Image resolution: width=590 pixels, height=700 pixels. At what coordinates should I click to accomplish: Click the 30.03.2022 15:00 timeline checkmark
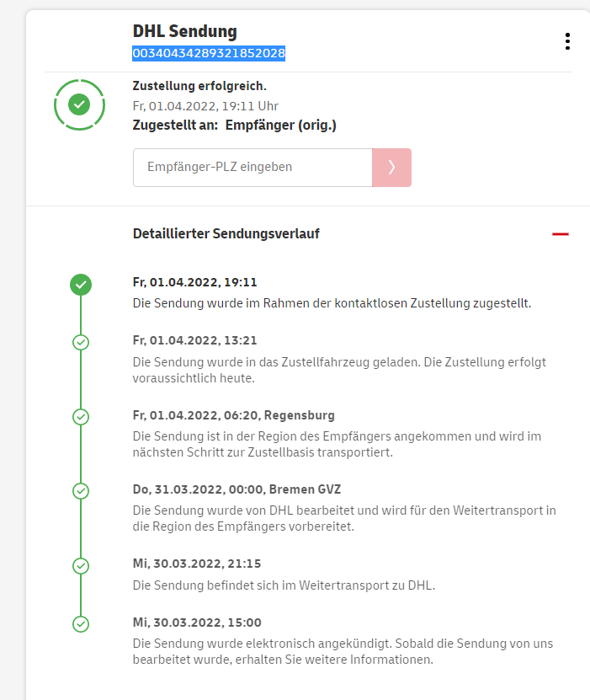pyautogui.click(x=81, y=624)
